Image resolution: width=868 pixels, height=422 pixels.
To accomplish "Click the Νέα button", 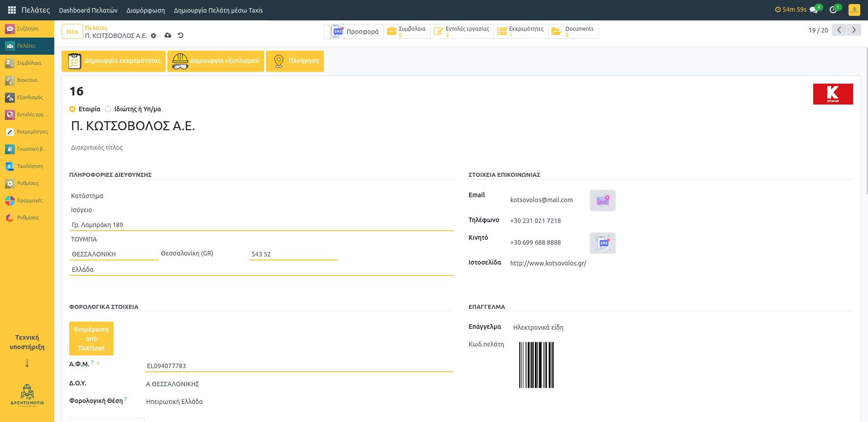I will [x=72, y=32].
